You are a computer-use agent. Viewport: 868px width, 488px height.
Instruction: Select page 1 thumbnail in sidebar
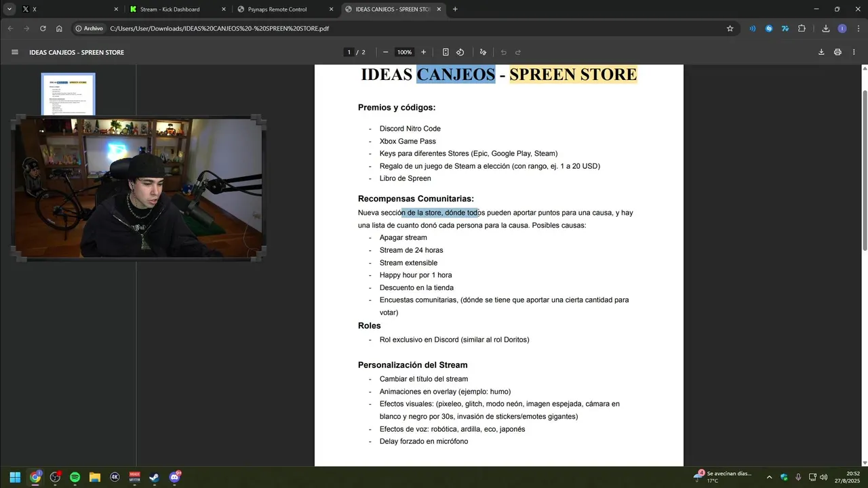68,95
